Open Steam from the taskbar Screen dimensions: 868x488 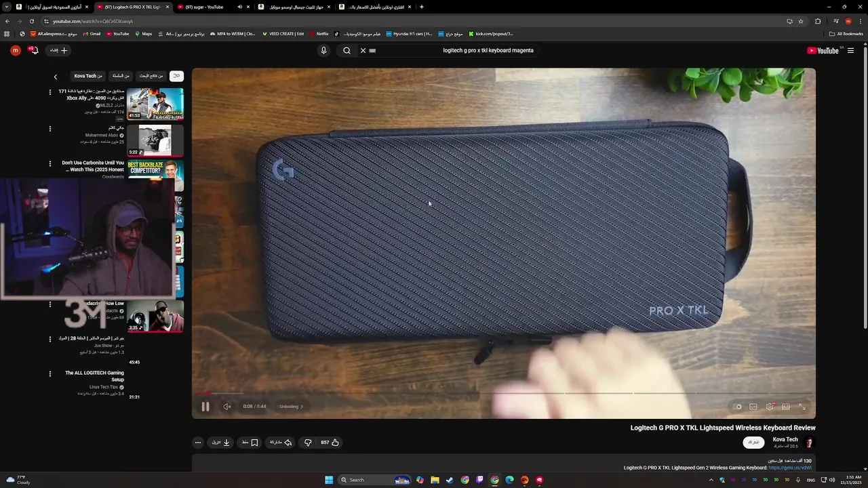tap(450, 480)
